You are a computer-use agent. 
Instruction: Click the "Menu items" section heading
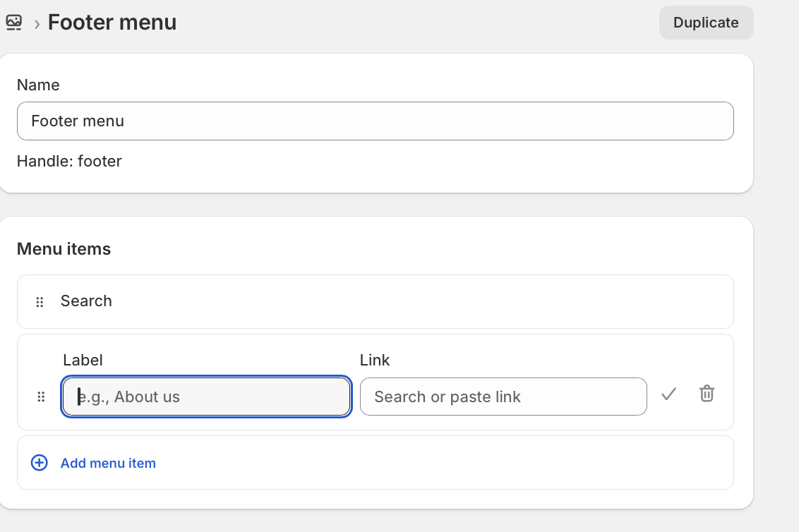pos(64,249)
